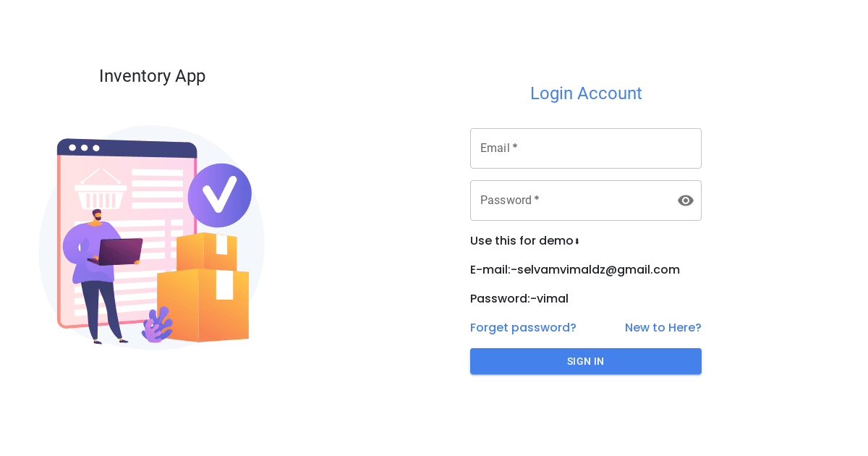Screen dimensions: 868x456
Task: Click 'Use this for demo' label
Action: pyautogui.click(x=519, y=240)
